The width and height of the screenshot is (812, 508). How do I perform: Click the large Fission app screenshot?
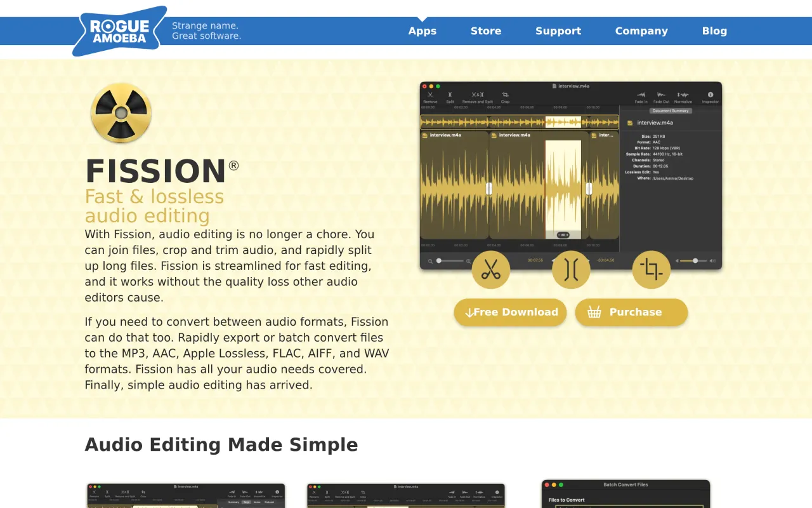tap(571, 175)
